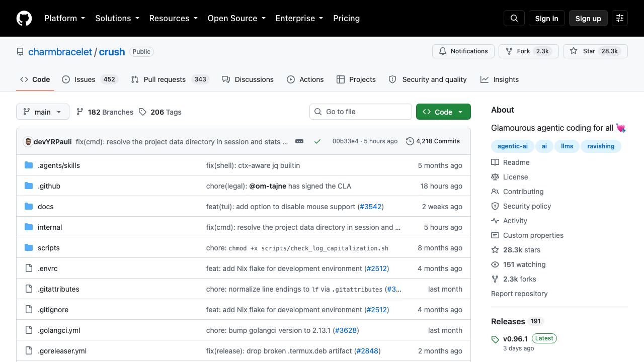Click the .goreleaser.yml file icon
Screen dimensions: 644x362
29,351
